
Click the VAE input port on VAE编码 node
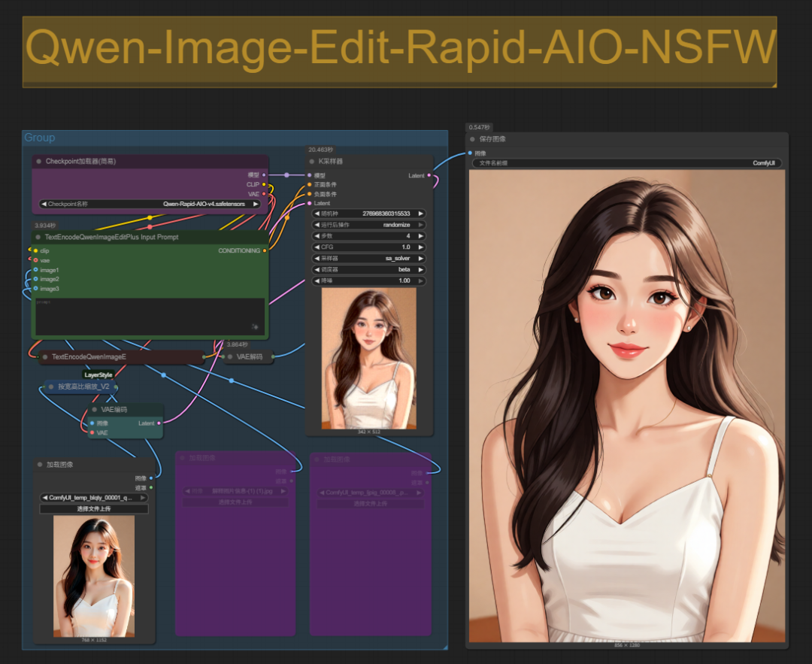tap(92, 432)
